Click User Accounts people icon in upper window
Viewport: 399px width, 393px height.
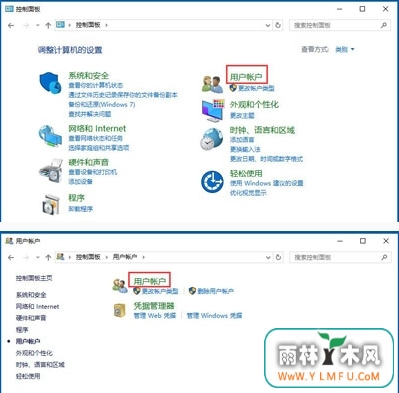[x=212, y=84]
